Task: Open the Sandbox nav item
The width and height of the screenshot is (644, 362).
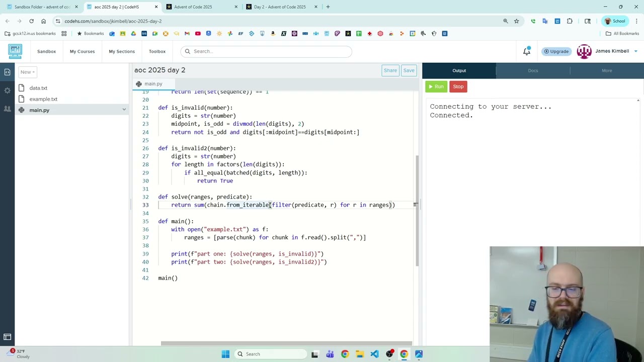Action: pyautogui.click(x=46, y=51)
